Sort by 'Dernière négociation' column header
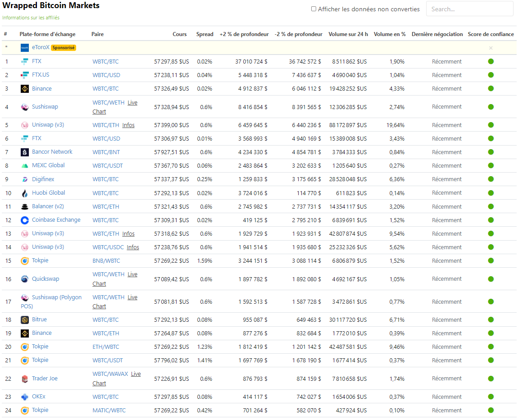 [x=437, y=34]
